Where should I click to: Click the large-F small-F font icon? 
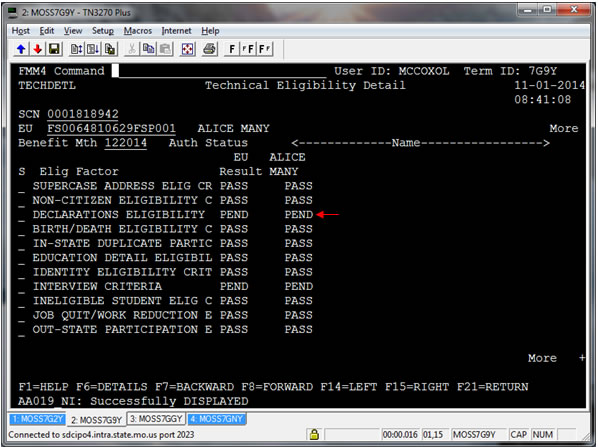pyautogui.click(x=265, y=49)
